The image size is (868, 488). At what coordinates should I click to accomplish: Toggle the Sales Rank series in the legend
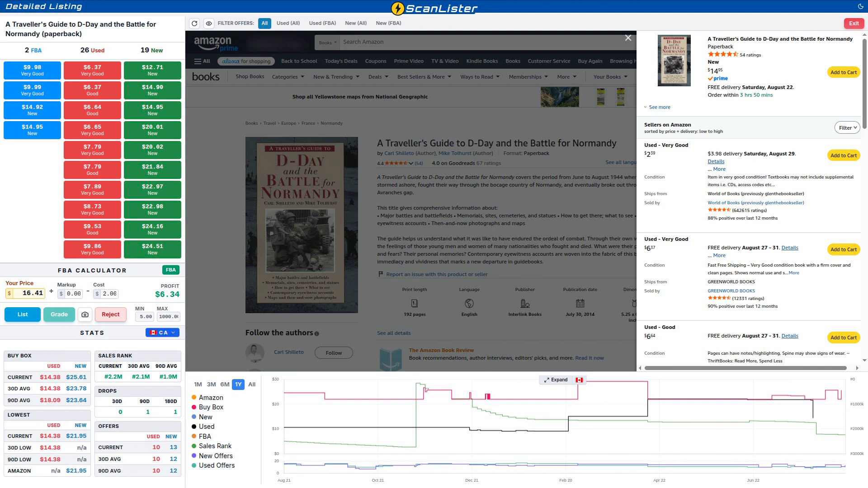(212, 446)
